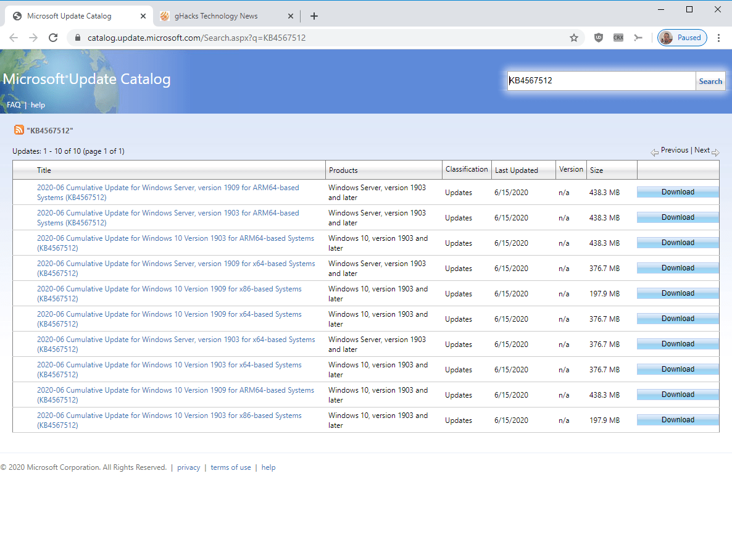The image size is (732, 560).
Task: Download Windows 10 1903 x86 update
Action: [x=678, y=419]
